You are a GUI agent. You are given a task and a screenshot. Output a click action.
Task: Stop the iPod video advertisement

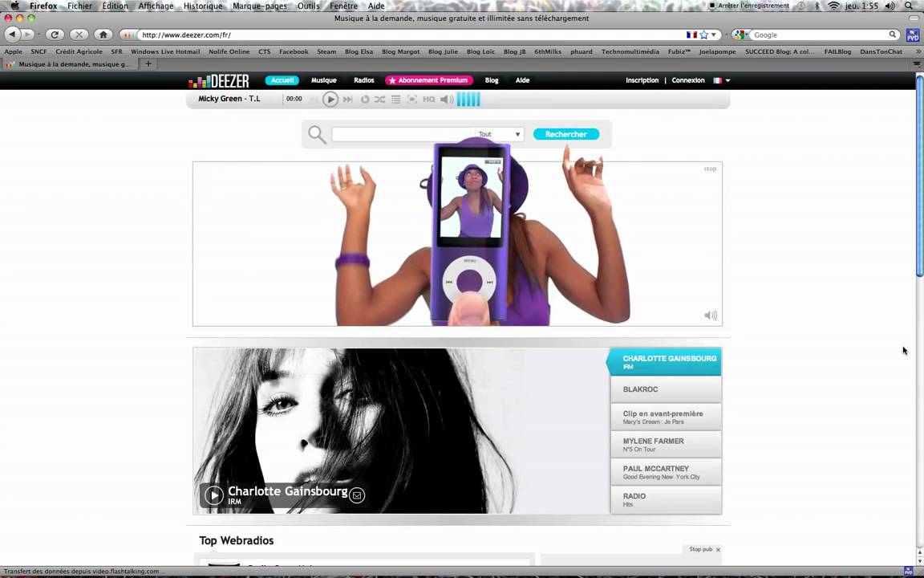tap(710, 169)
